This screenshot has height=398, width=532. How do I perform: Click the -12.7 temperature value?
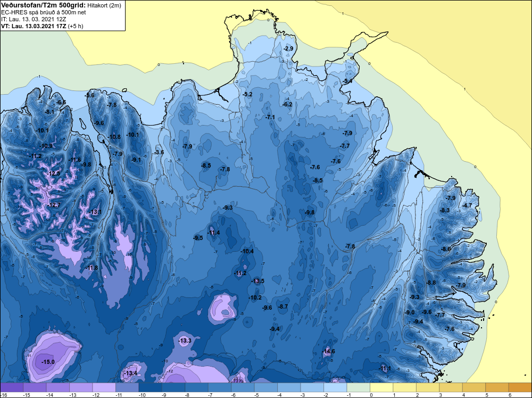click(54, 205)
